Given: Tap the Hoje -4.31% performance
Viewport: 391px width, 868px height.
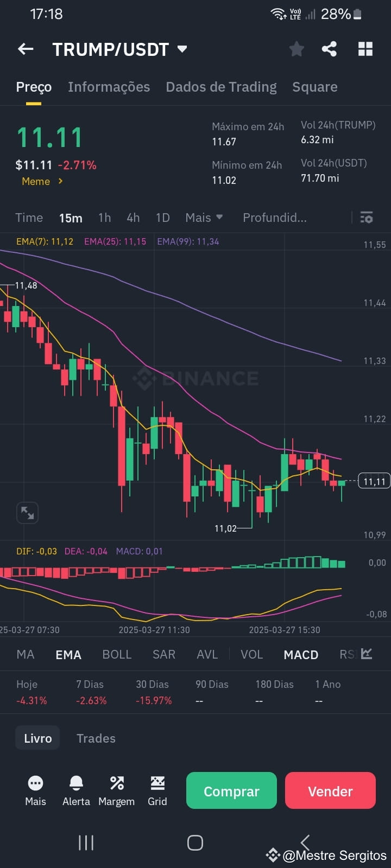Looking at the screenshot, I should pyautogui.click(x=31, y=692).
